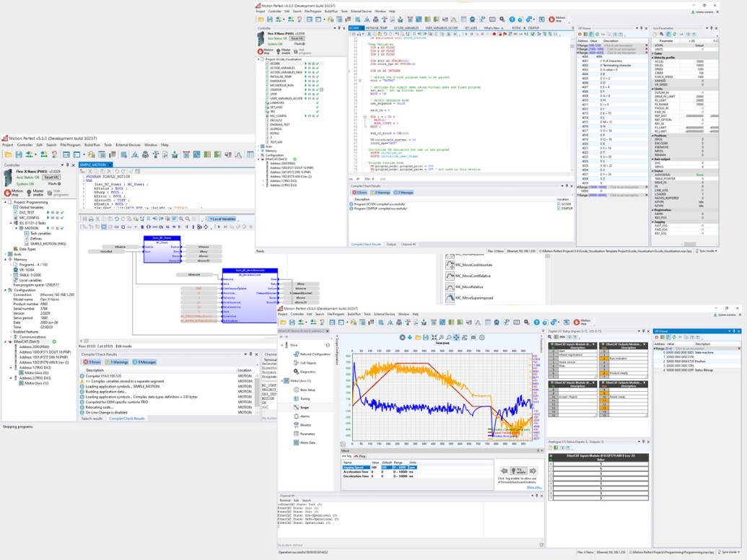Collapse Configuration node in left window tree
The width and height of the screenshot is (747, 560).
(5, 290)
